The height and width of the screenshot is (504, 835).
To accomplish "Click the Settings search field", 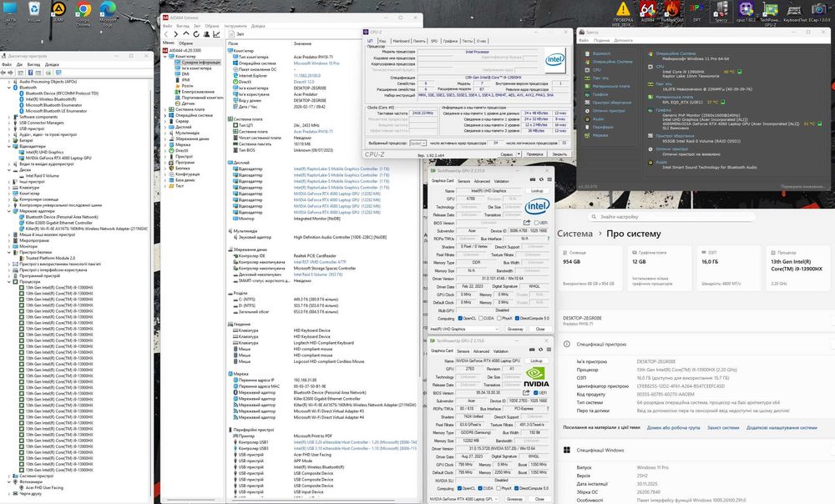I will [x=672, y=217].
